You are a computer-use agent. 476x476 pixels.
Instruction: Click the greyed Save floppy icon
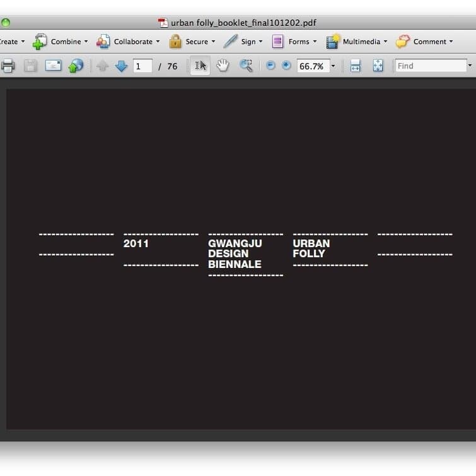pyautogui.click(x=30, y=66)
